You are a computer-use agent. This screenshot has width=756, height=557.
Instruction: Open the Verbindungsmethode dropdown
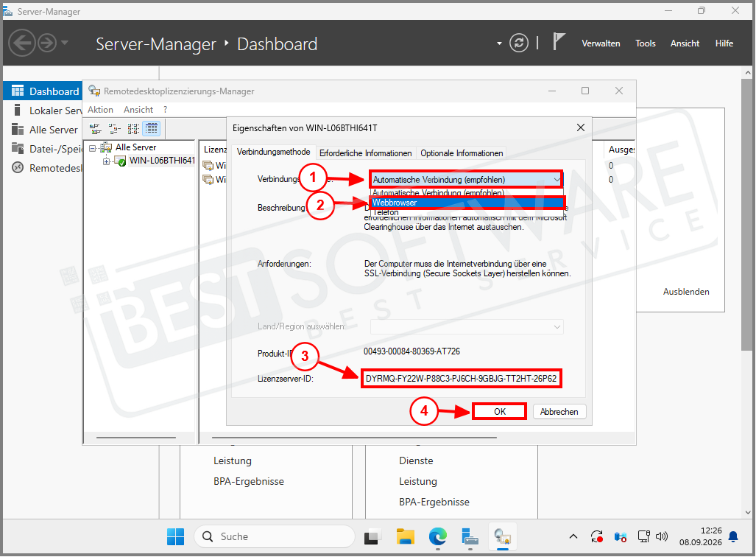466,180
